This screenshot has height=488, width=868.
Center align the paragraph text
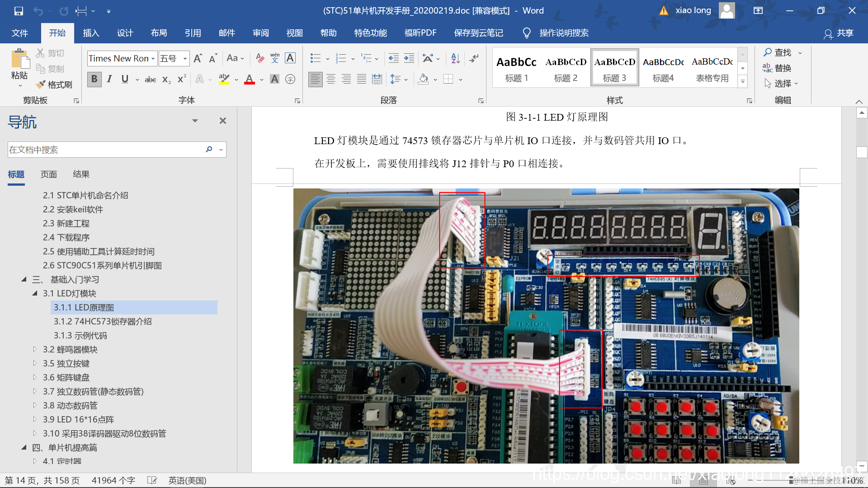(331, 80)
